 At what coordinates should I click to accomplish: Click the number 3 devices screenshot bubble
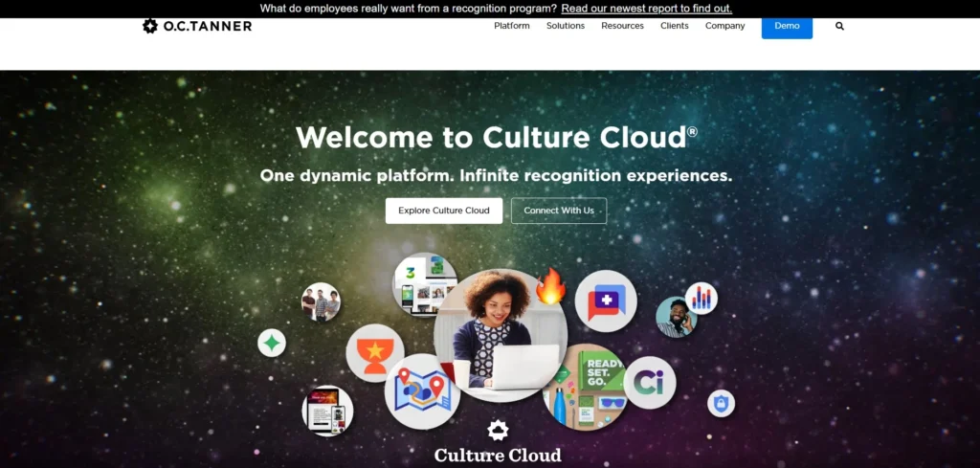tap(425, 284)
